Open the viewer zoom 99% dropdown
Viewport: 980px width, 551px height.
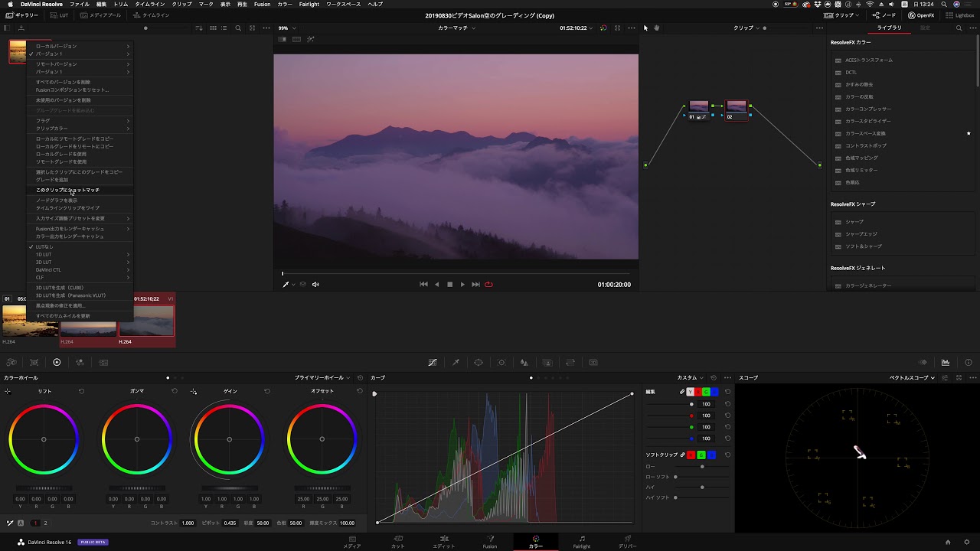pos(287,28)
